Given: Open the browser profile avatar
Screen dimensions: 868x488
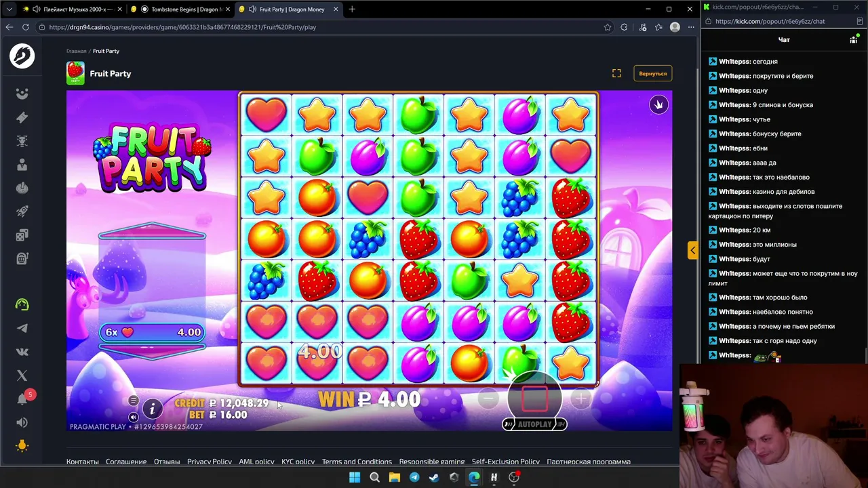Looking at the screenshot, I should click(x=675, y=27).
